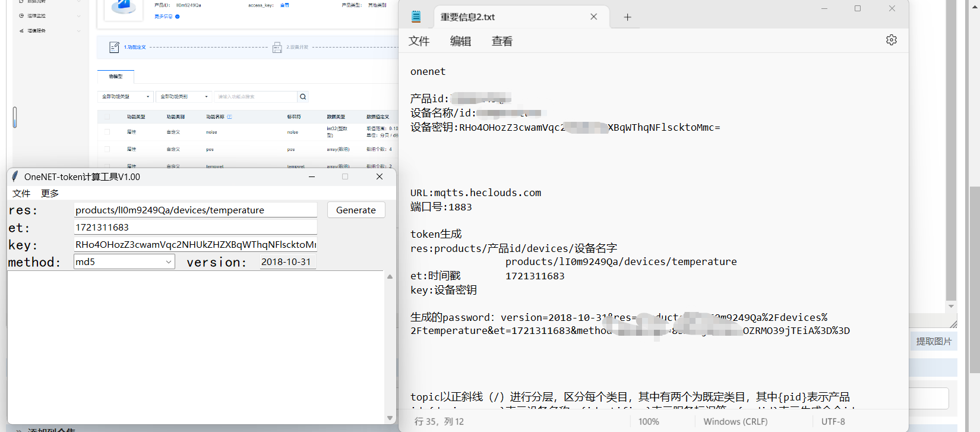Screen dimensions: 980x432
Task: Open 文件 menu in token tool
Action: tap(21, 193)
